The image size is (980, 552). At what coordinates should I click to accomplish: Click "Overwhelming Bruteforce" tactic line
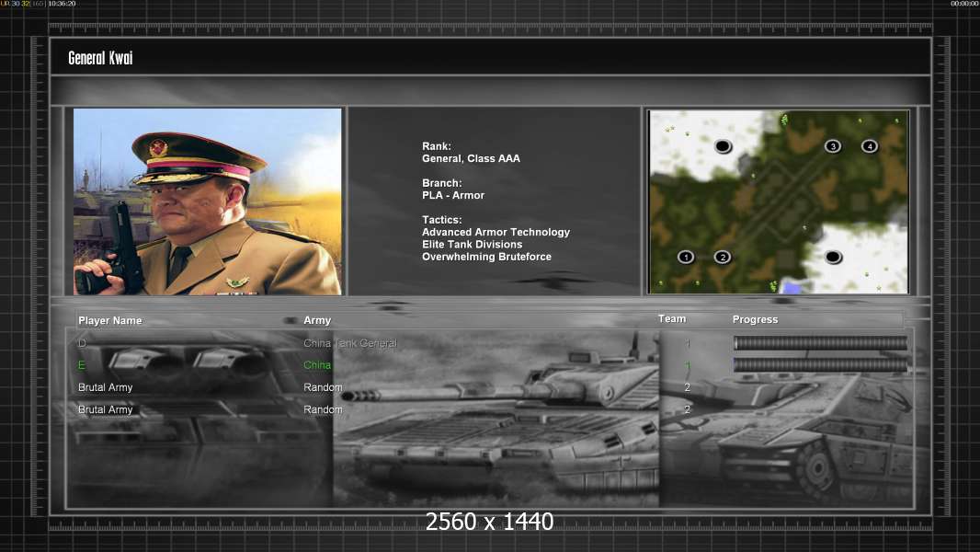486,257
